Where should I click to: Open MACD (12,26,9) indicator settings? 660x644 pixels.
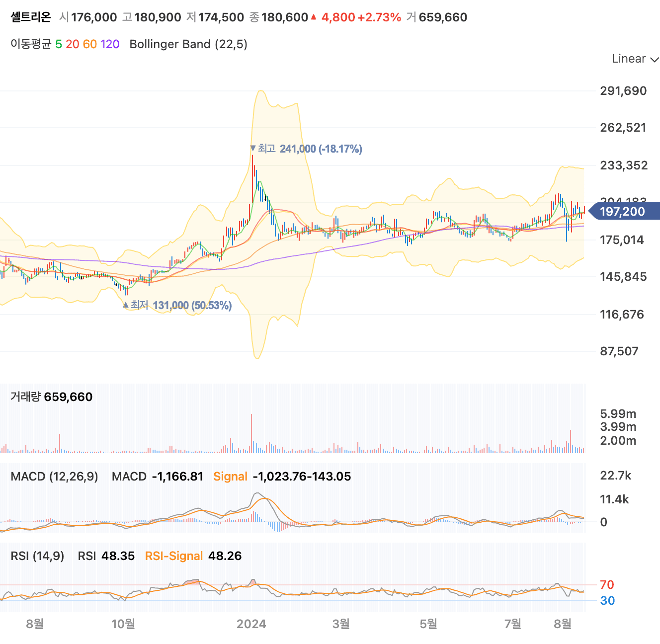(55, 476)
